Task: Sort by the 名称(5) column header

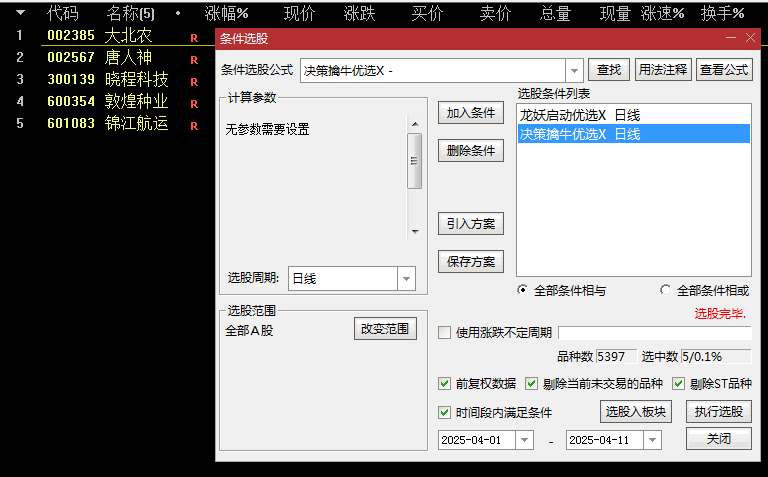Action: click(130, 13)
